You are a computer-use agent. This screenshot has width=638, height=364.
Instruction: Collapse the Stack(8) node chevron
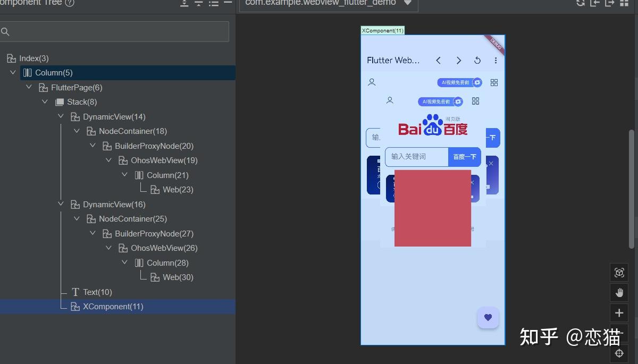tap(45, 101)
